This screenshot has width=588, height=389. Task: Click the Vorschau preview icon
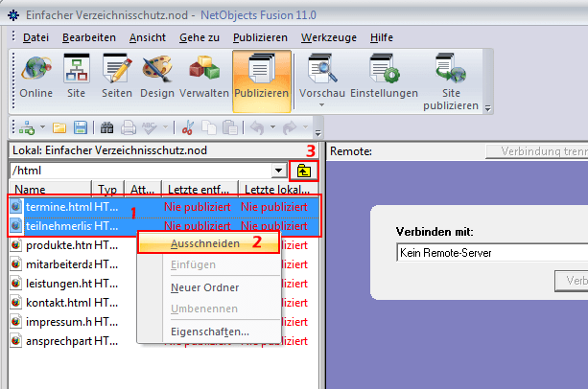(x=321, y=69)
